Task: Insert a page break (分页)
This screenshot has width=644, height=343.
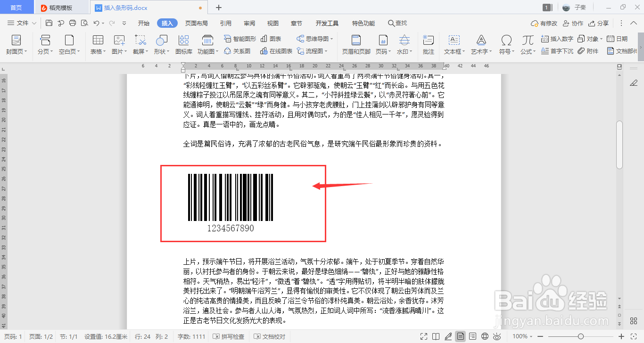Action: 45,45
